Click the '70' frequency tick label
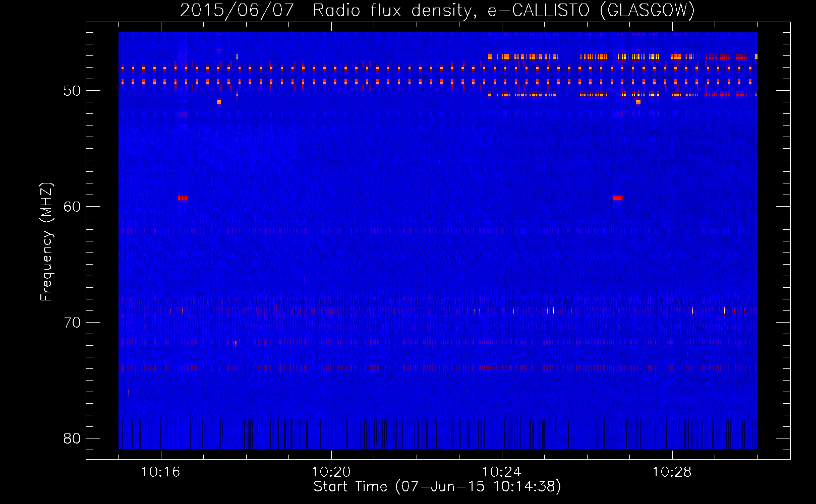 72,323
